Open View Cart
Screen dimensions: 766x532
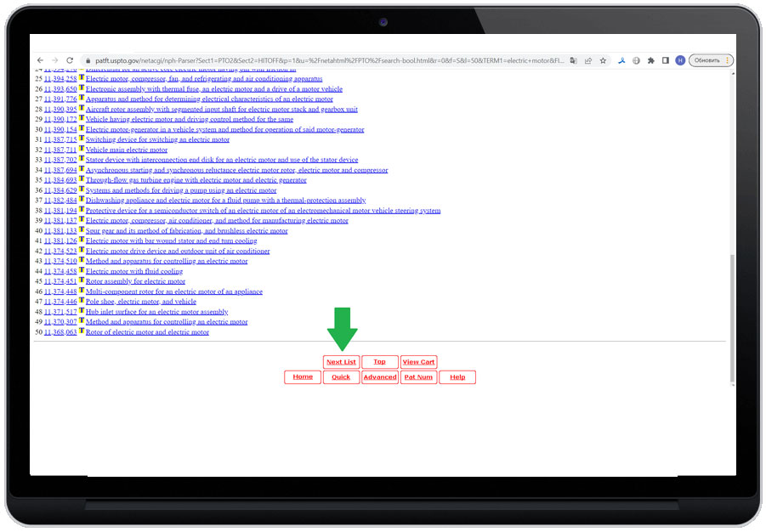418,362
